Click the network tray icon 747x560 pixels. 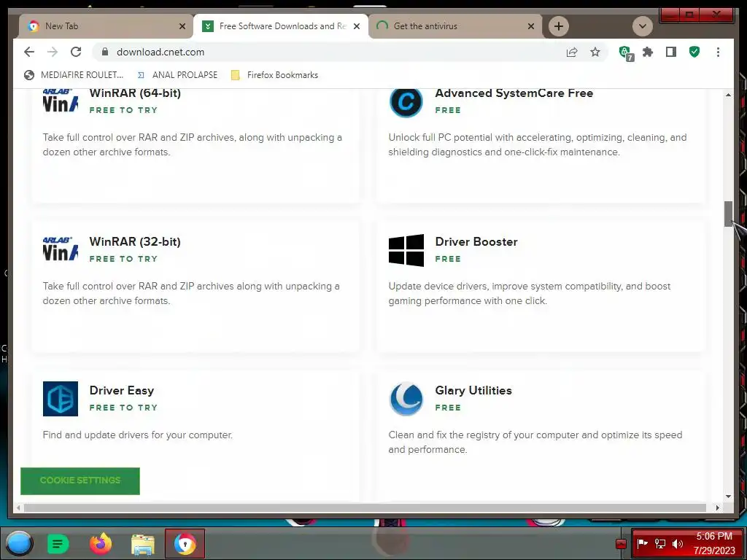point(660,544)
